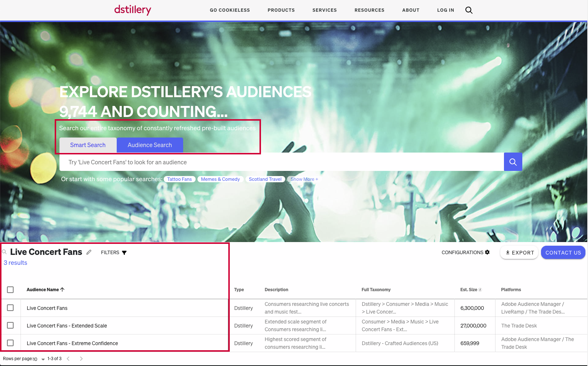Click the EXPORT button

tap(519, 252)
